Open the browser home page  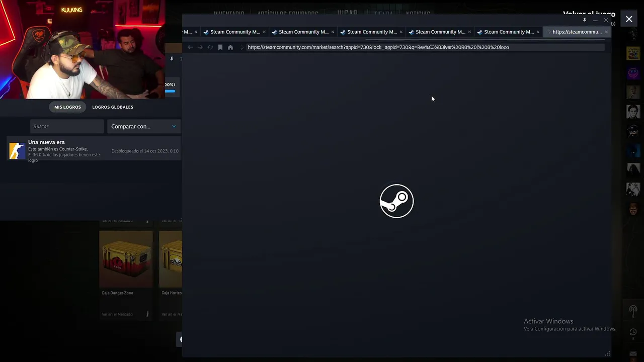pyautogui.click(x=230, y=47)
